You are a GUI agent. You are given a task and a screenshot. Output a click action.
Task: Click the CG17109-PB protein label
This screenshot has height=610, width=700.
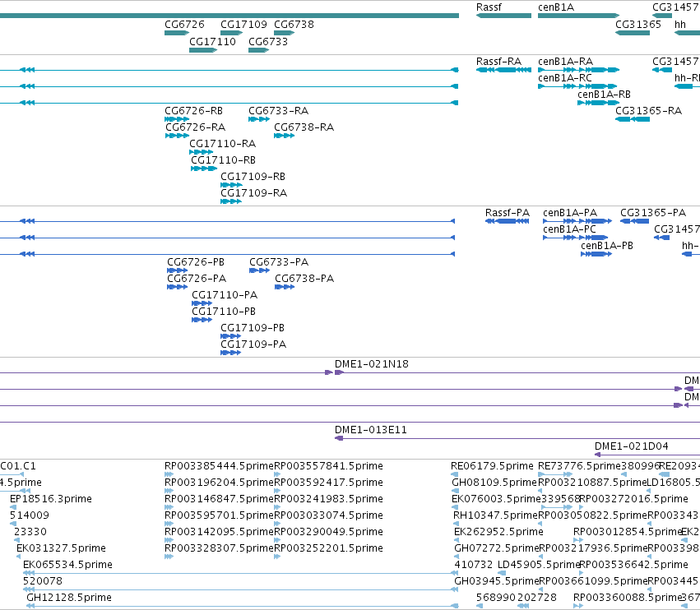coord(253,327)
